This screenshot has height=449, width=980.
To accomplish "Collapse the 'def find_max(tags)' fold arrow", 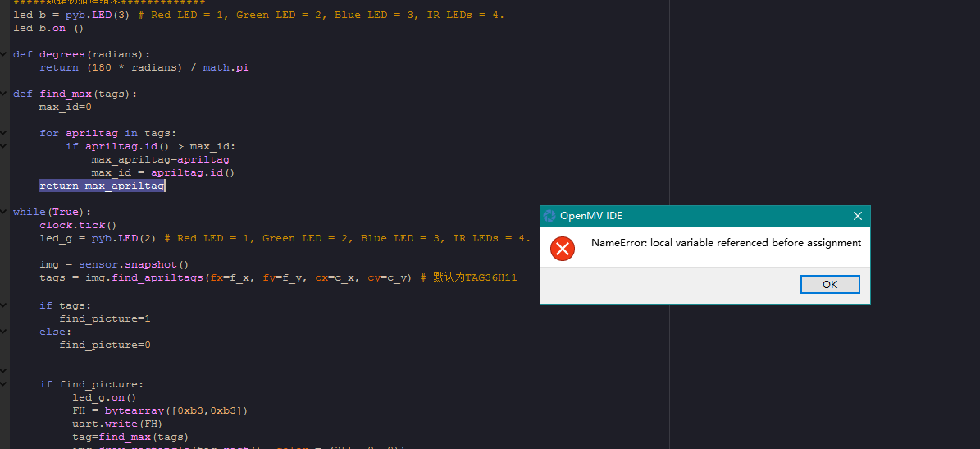I will (x=3, y=94).
